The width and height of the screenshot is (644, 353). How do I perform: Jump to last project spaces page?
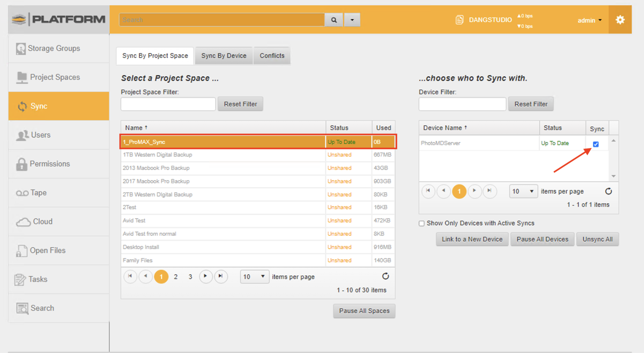pyautogui.click(x=220, y=276)
